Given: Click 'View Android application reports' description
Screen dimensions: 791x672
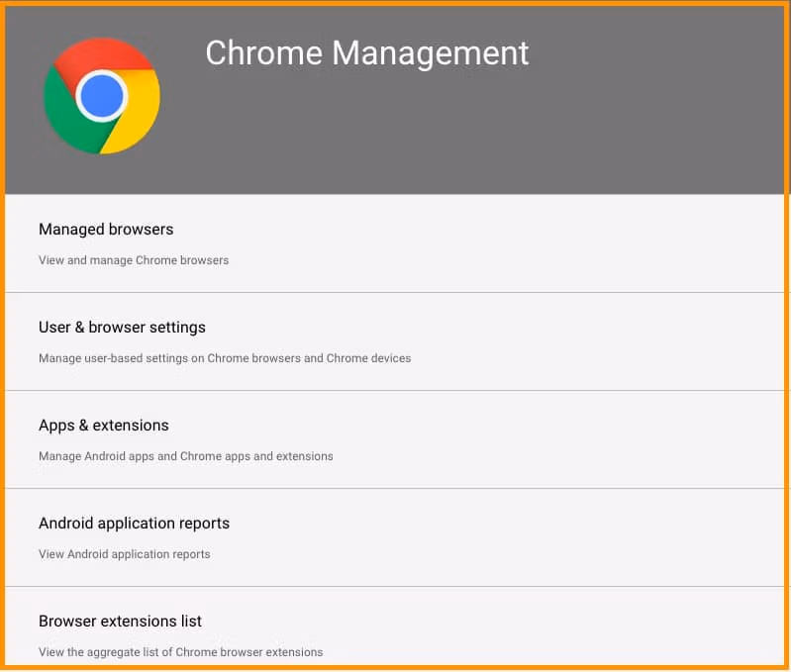Looking at the screenshot, I should point(125,554).
